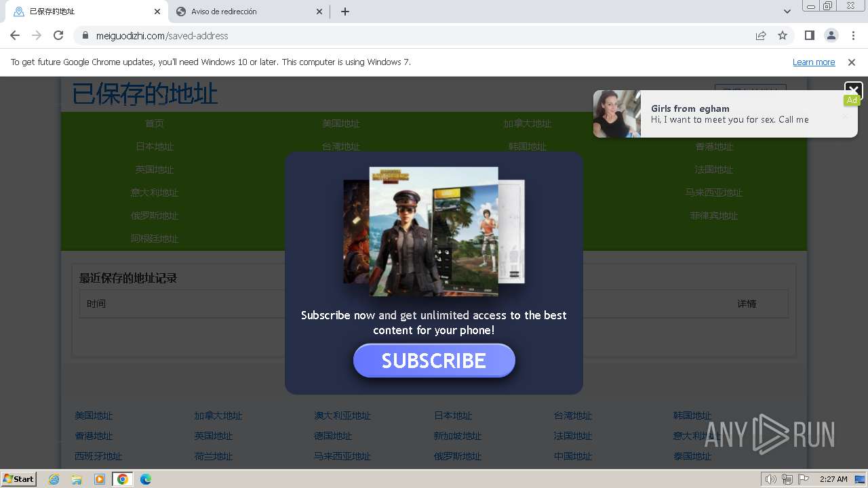Click the woman's ad thumbnail photo
Viewport: 868px width, 488px height.
[x=617, y=114]
